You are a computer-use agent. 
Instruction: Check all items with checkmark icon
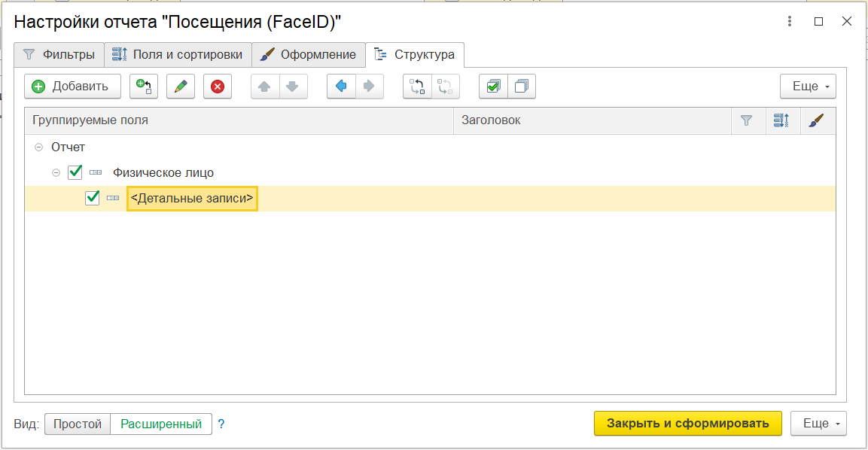(x=493, y=87)
